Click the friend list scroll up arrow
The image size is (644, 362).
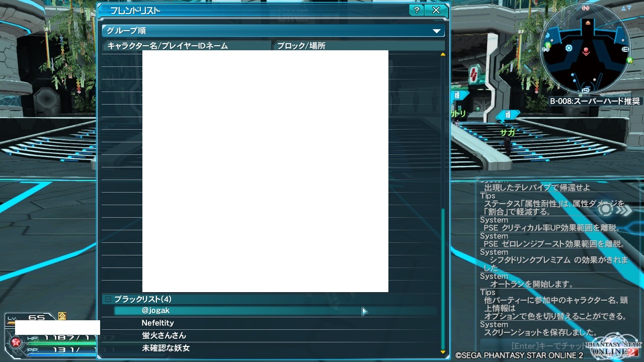443,54
